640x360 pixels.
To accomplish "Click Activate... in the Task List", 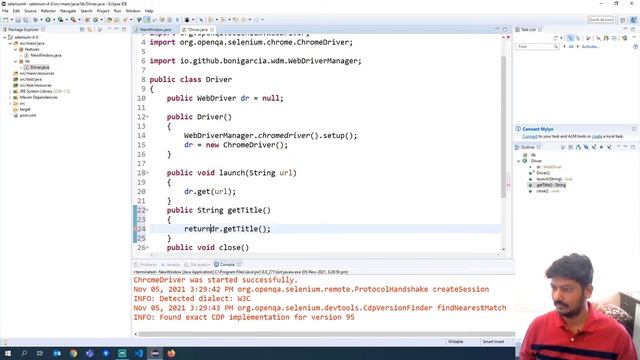I will 590,47.
